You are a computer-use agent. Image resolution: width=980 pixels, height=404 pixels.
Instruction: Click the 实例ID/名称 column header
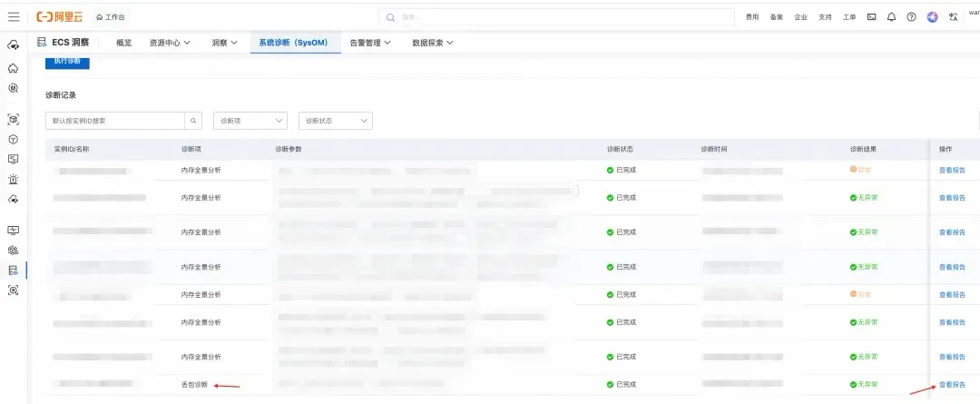click(x=72, y=150)
